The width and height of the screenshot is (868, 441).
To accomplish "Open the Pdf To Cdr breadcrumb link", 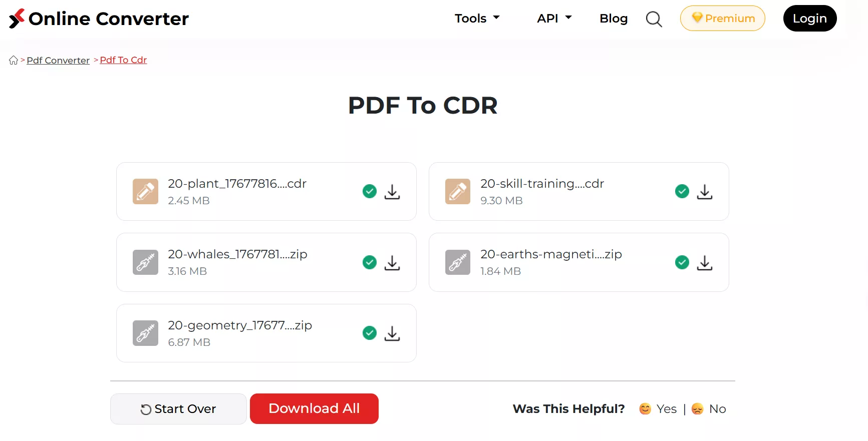I will click(123, 60).
